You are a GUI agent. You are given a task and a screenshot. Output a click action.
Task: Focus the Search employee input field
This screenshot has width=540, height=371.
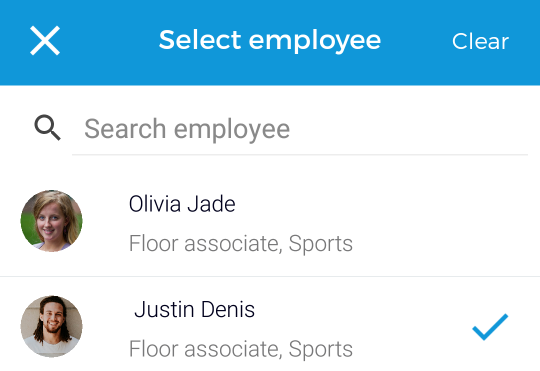point(300,129)
